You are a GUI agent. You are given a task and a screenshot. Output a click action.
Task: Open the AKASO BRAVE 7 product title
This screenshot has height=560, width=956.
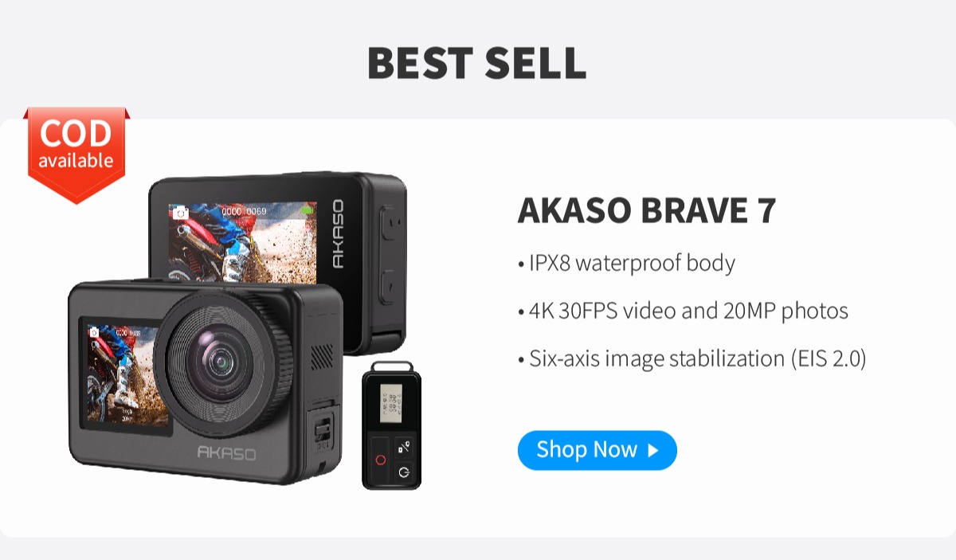coord(646,210)
